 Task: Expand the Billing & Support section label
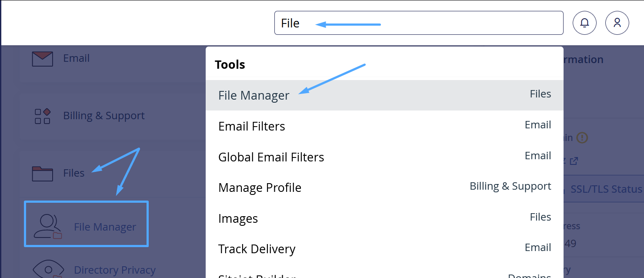(103, 116)
